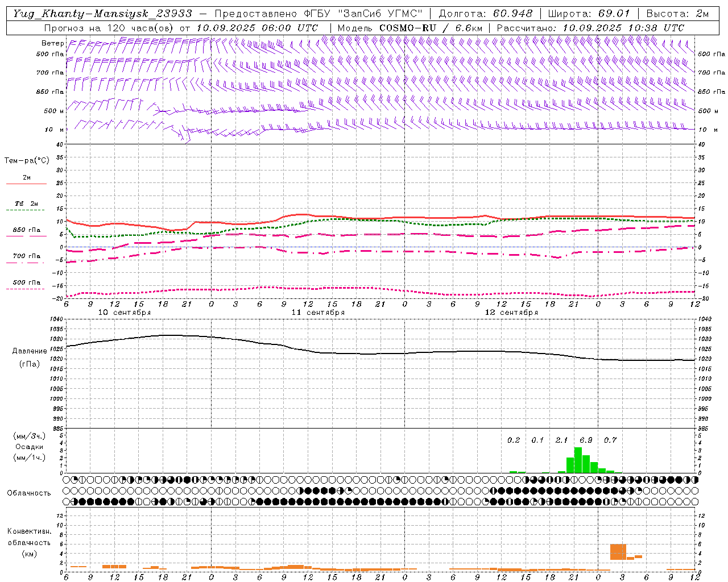Click the '500 гПа' temperature legend entry

tap(27, 282)
